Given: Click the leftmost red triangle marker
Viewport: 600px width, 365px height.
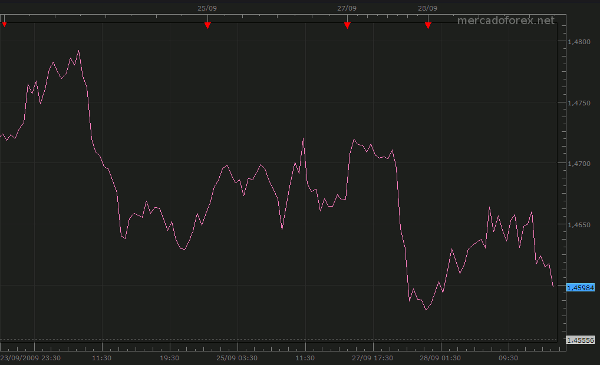Looking at the screenshot, I should coord(4,25).
